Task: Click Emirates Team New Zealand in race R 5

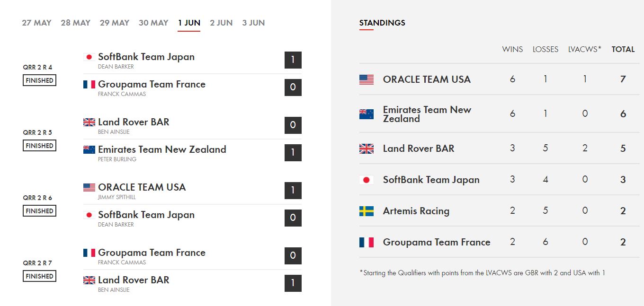Action: (x=162, y=149)
